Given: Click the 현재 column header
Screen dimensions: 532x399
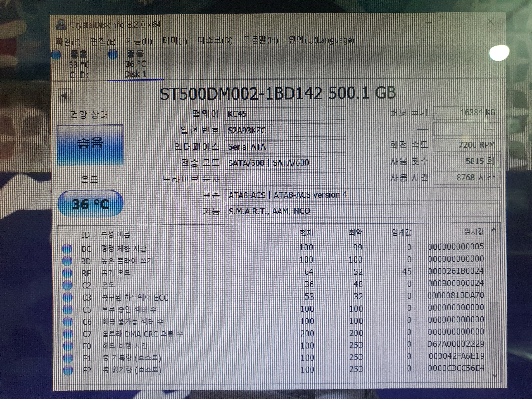Looking at the screenshot, I should (x=306, y=233).
